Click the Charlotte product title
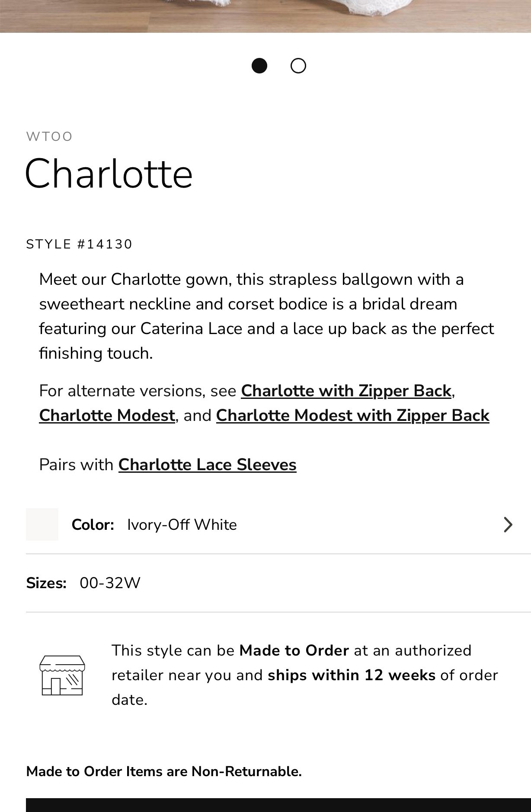 pyautogui.click(x=109, y=174)
